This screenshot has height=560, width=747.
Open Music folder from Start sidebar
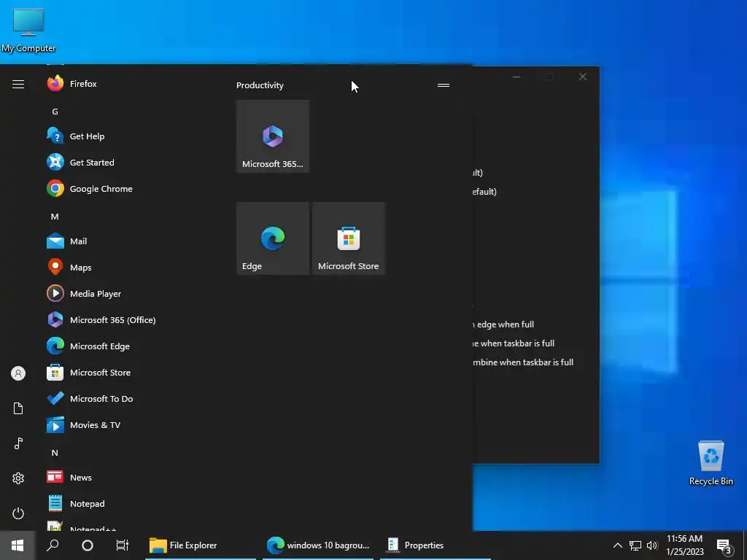(x=18, y=443)
